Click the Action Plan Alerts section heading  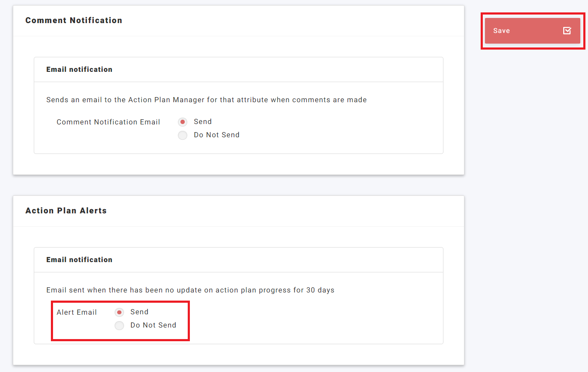point(66,211)
